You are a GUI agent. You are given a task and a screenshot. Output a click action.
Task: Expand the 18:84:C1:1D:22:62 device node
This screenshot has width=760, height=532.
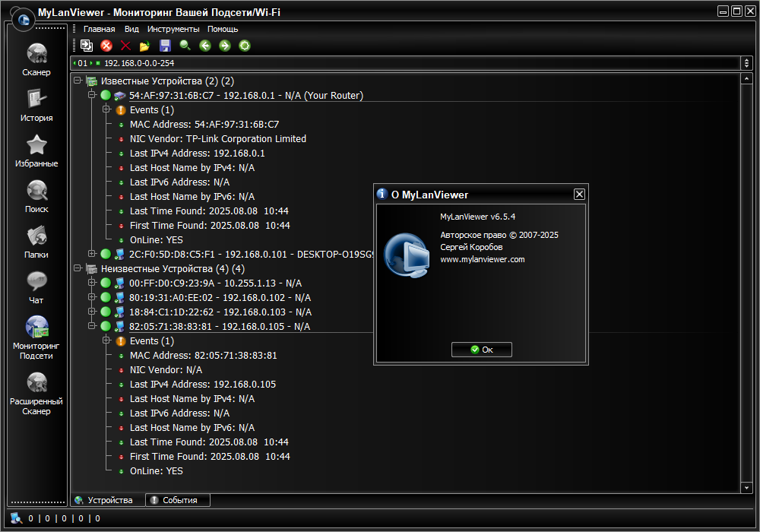tap(92, 312)
